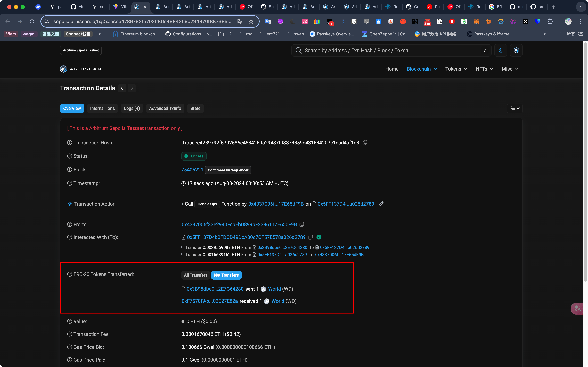Screen dimensions: 588x367
Task: Open the NFTs dropdown menu
Action: point(485,69)
